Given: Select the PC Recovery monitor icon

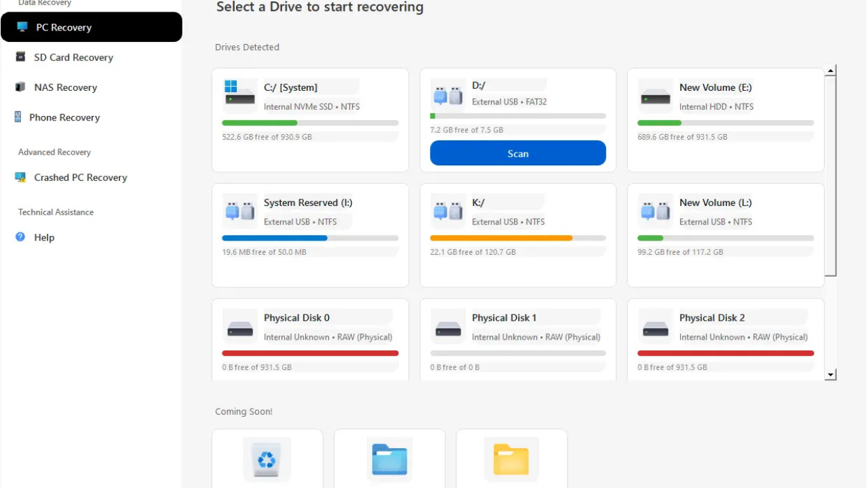Looking at the screenshot, I should (x=22, y=27).
